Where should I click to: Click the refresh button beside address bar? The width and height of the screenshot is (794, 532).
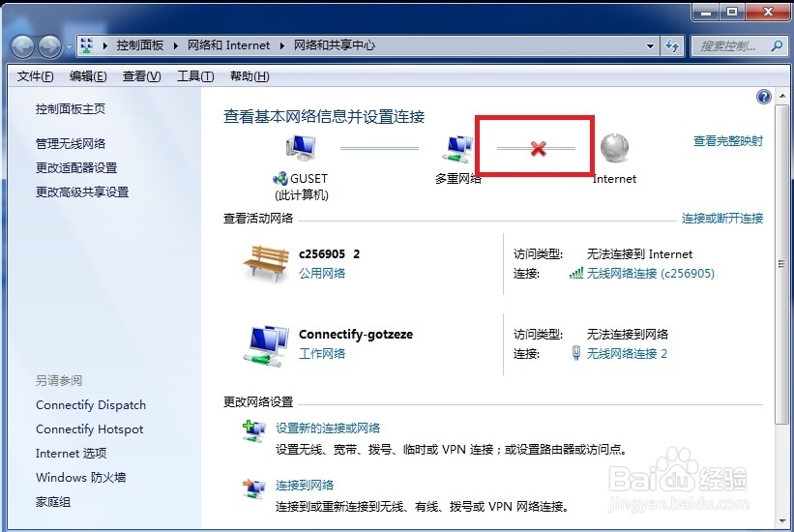coord(672,46)
